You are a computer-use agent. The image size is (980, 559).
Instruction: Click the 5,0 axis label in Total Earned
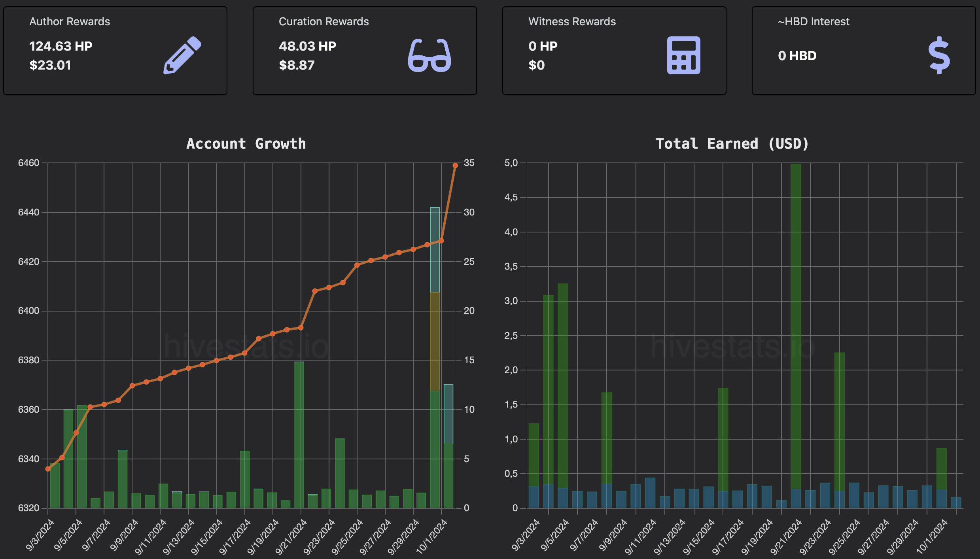(511, 163)
